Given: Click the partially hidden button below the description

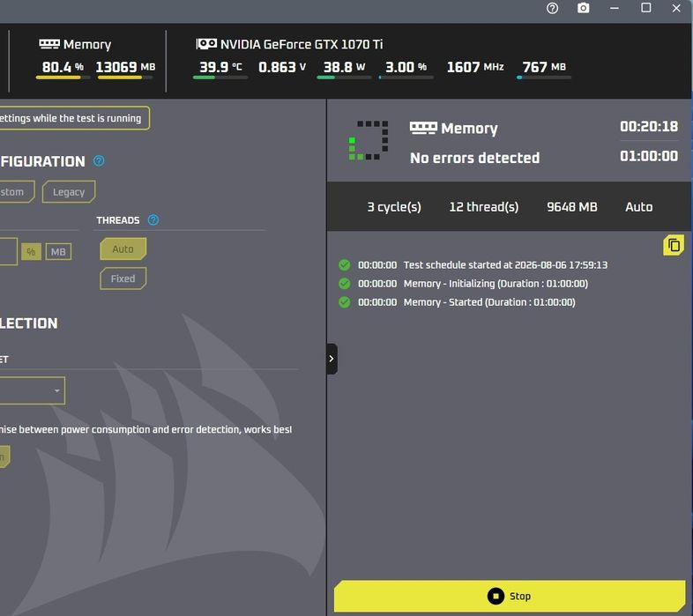Looking at the screenshot, I should [x=4, y=456].
